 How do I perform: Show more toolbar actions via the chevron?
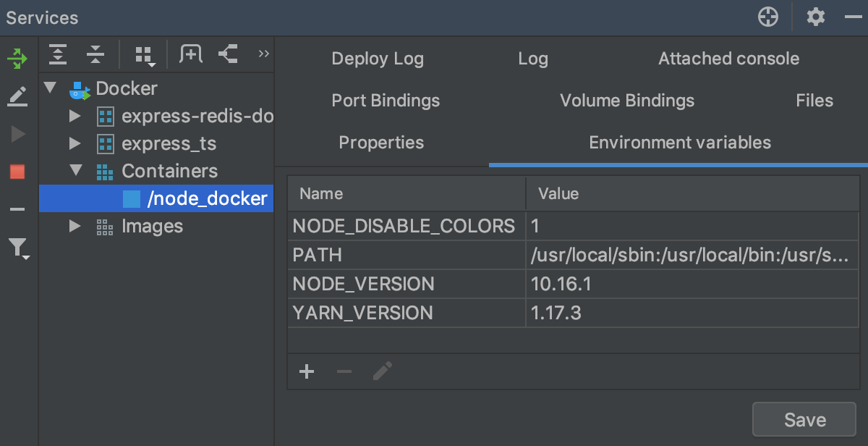coord(263,54)
